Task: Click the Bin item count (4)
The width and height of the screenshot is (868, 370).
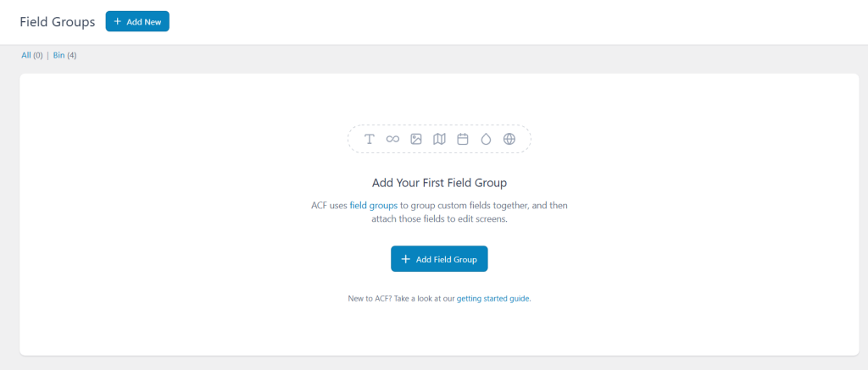Action: tap(72, 55)
